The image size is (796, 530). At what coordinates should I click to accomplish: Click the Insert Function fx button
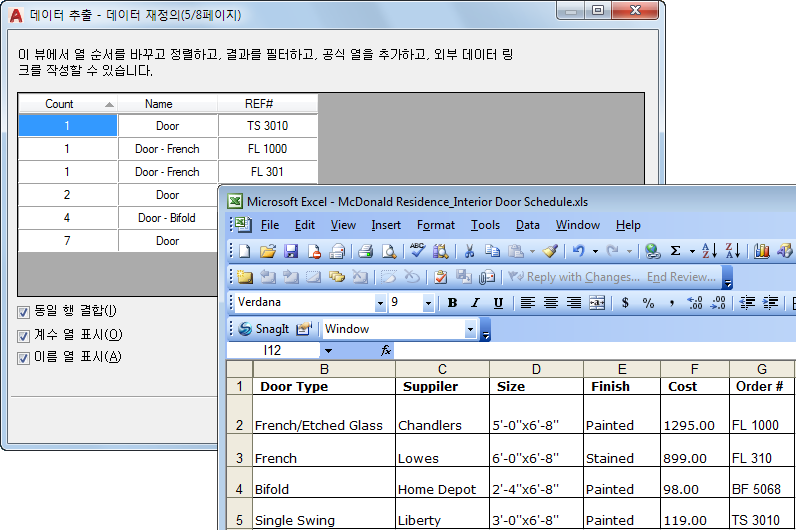click(x=386, y=350)
